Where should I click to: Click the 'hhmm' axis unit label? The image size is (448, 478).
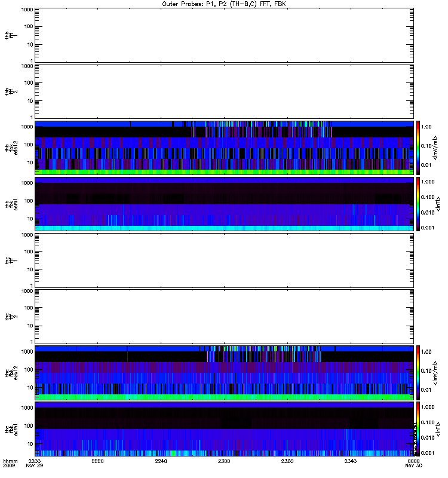point(10,461)
